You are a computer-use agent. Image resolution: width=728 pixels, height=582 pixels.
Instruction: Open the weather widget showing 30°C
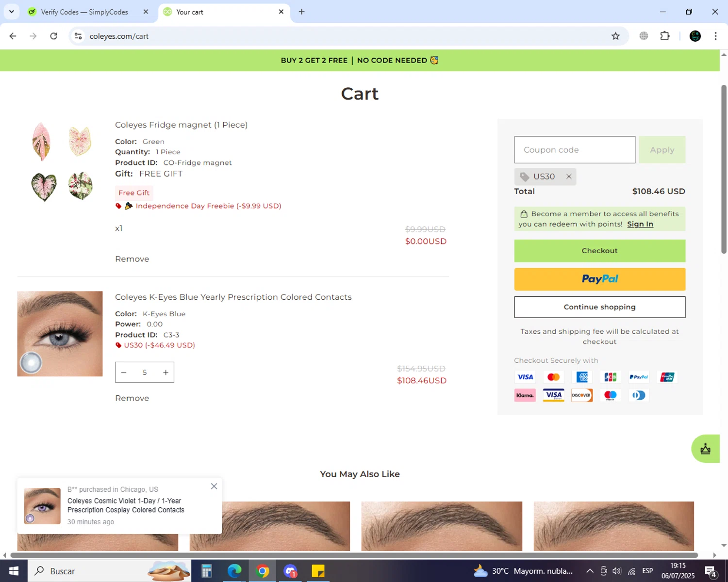523,571
